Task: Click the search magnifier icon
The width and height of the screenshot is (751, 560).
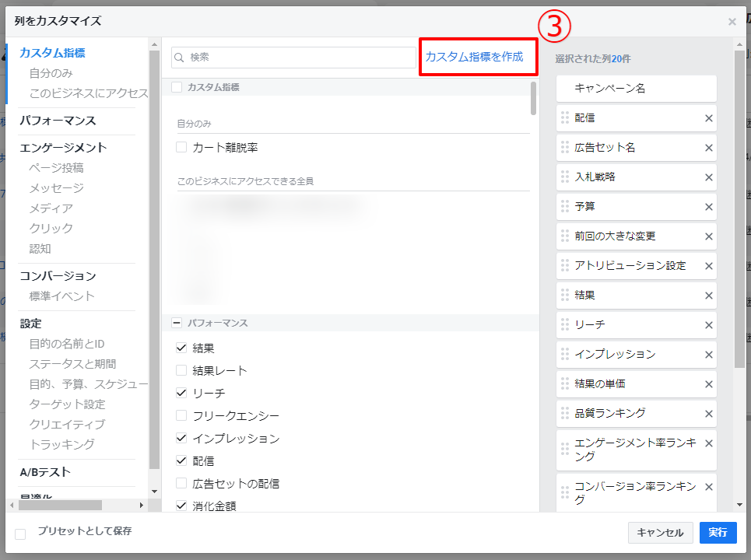Action: [180, 58]
